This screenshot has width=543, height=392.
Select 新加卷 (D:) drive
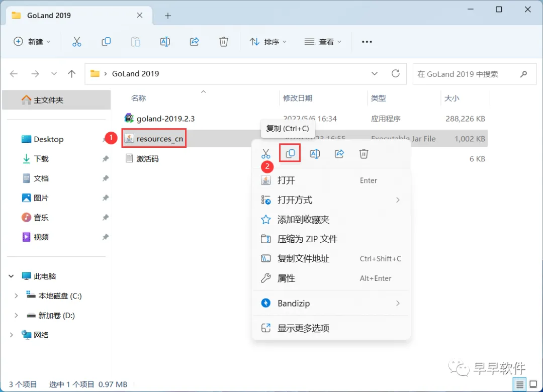(51, 316)
